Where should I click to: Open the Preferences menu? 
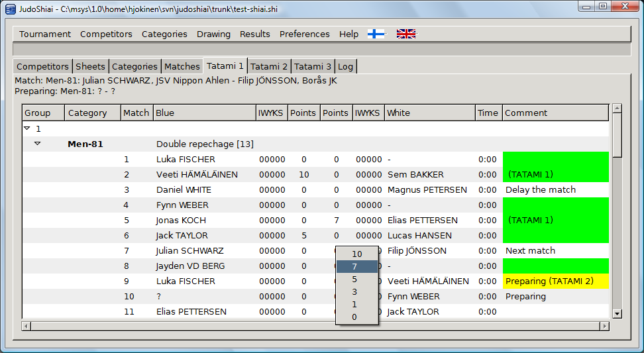click(304, 34)
